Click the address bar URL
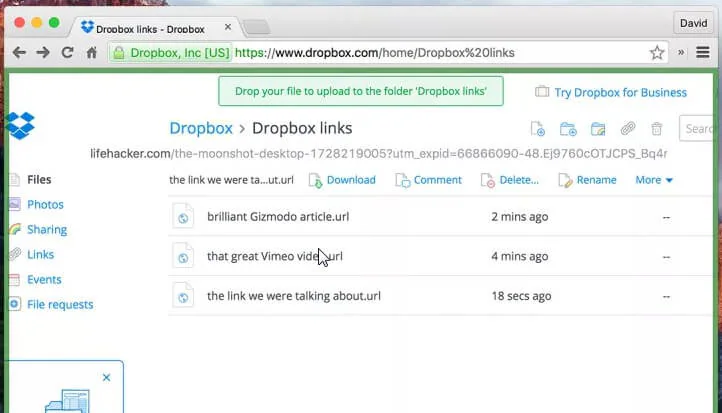This screenshot has height=413, width=722. (x=374, y=53)
